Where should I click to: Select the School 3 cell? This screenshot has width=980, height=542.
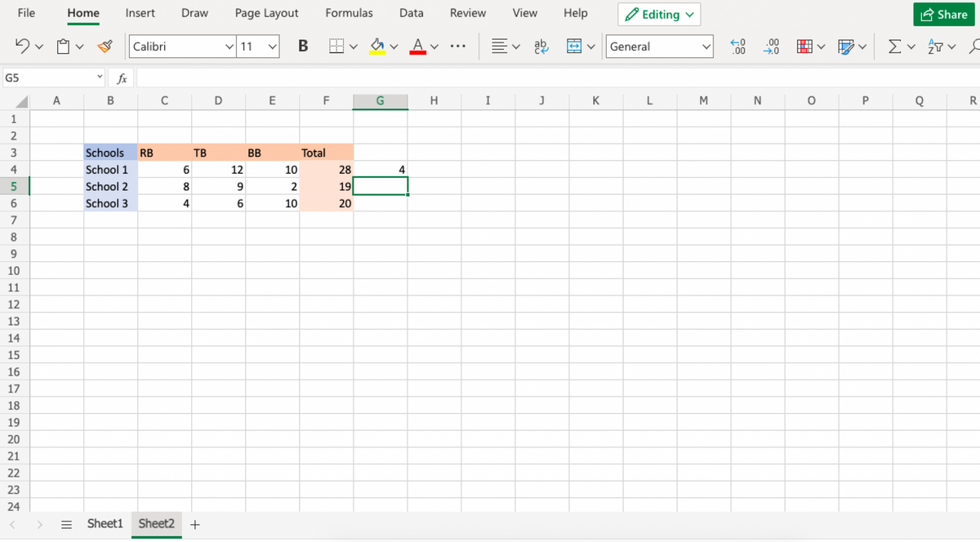pyautogui.click(x=110, y=203)
